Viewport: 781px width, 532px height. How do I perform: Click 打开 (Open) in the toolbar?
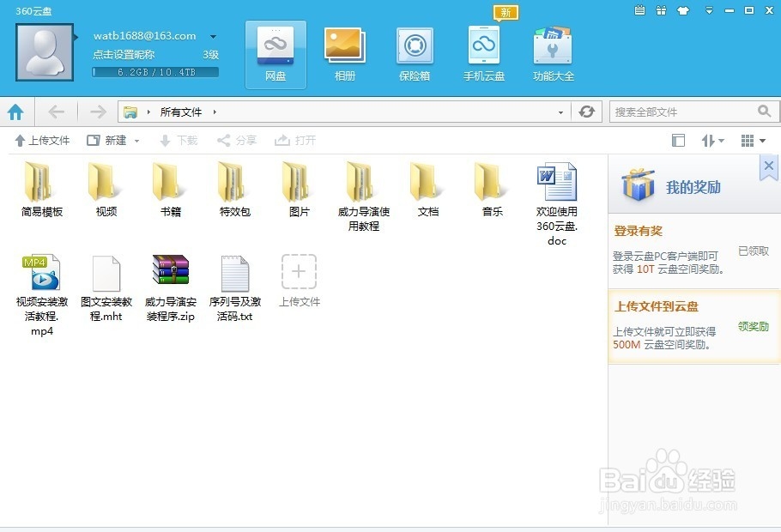point(296,139)
